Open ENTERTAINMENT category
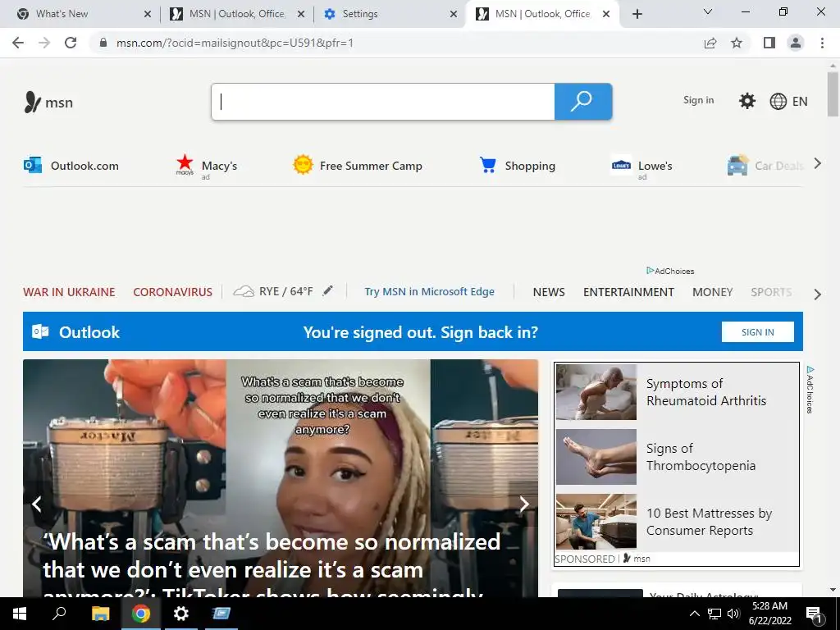The width and height of the screenshot is (840, 630). coord(628,292)
